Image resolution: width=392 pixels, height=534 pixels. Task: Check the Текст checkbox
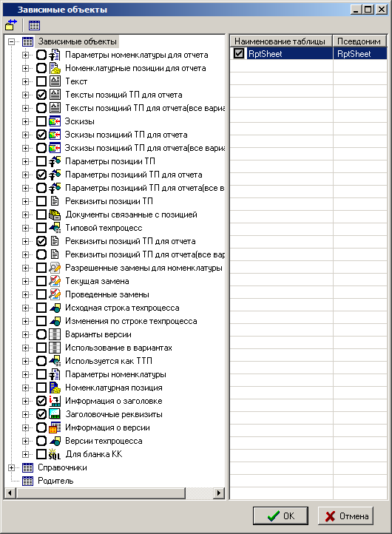click(x=41, y=81)
